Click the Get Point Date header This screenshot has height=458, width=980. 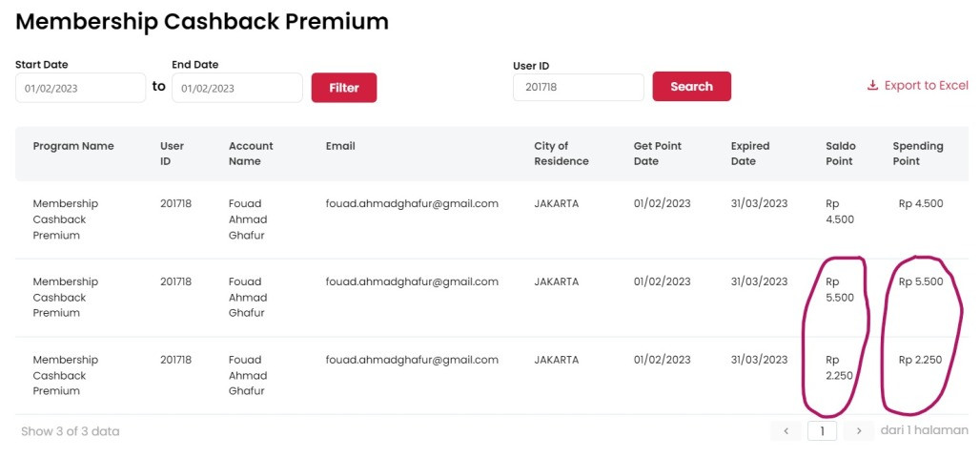click(x=659, y=154)
